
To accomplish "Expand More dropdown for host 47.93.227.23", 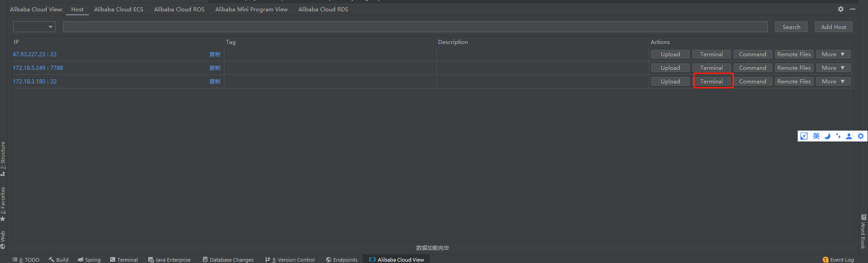I will (x=834, y=54).
